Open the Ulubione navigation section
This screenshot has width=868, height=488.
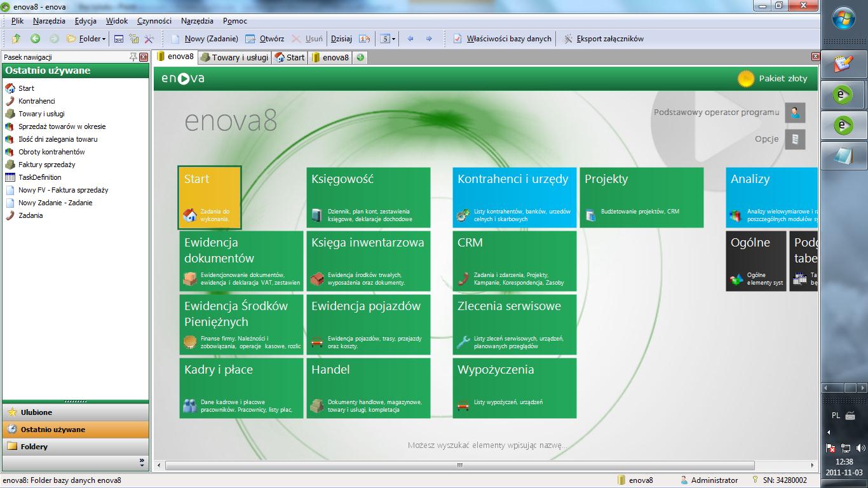click(76, 412)
